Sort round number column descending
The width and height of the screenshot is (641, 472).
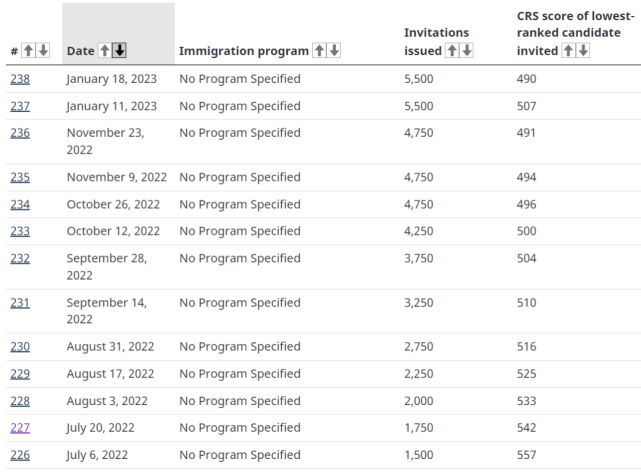tap(42, 51)
